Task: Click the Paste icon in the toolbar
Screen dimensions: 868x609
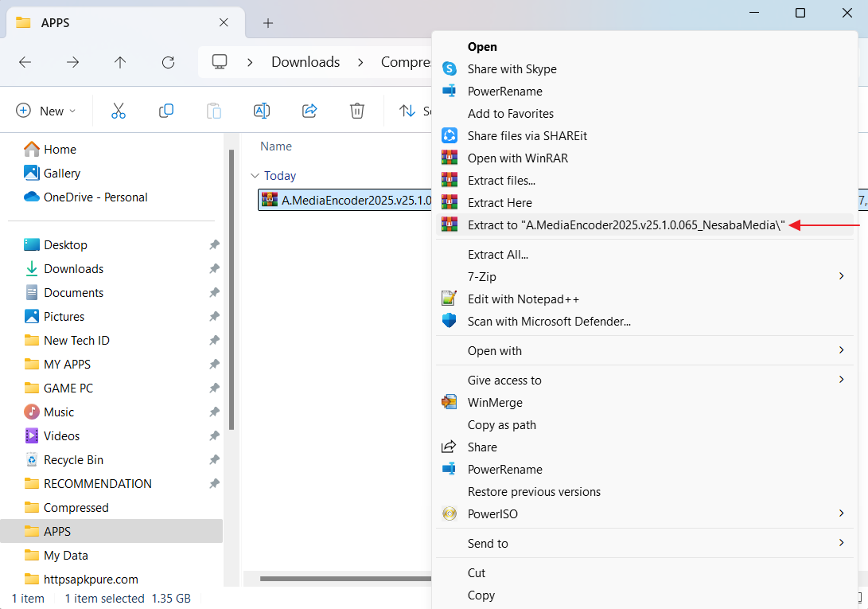Action: (214, 111)
